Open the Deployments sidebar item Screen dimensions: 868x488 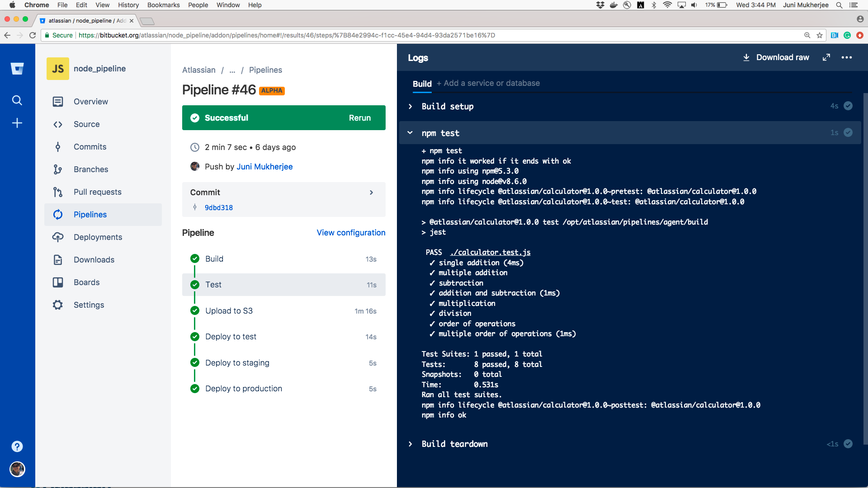pyautogui.click(x=98, y=237)
